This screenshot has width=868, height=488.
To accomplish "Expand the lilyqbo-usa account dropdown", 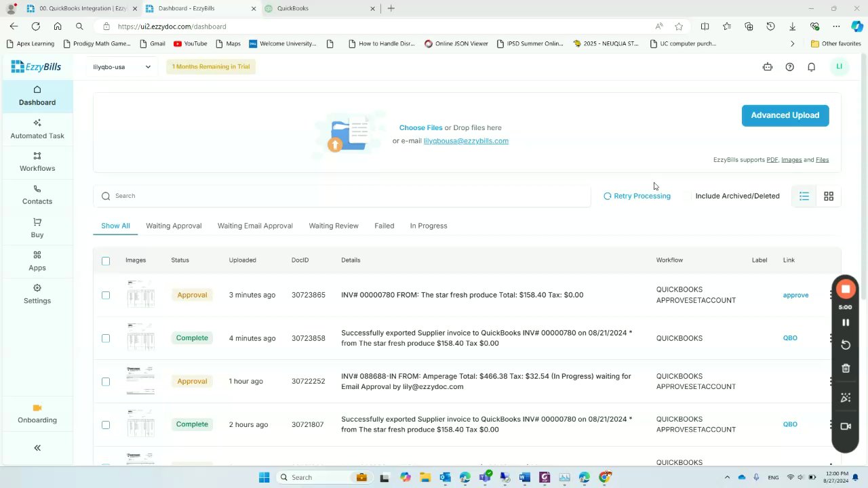I will pyautogui.click(x=122, y=67).
